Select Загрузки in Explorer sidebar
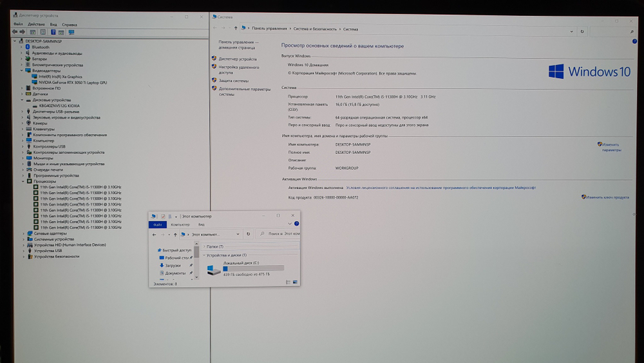This screenshot has width=644, height=363. coord(173,266)
